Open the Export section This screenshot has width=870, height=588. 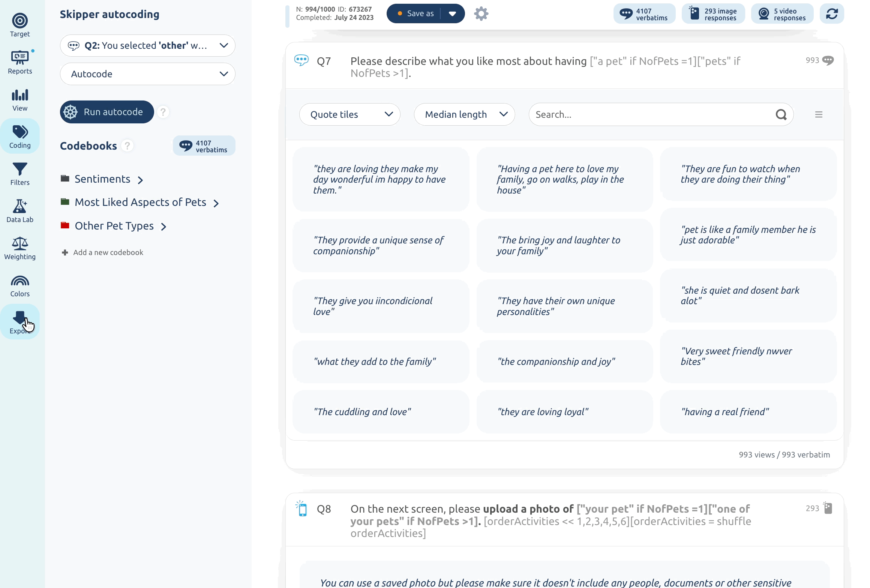tap(20, 322)
